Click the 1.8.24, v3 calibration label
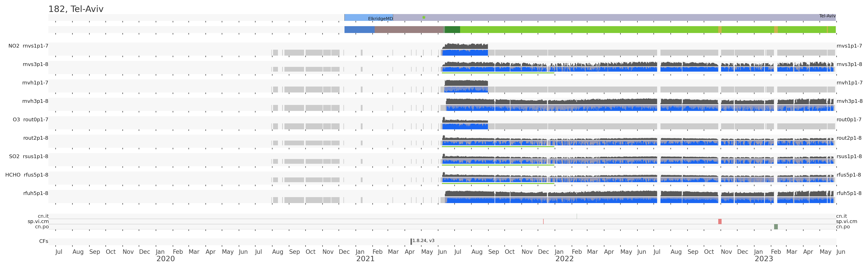 423,241
